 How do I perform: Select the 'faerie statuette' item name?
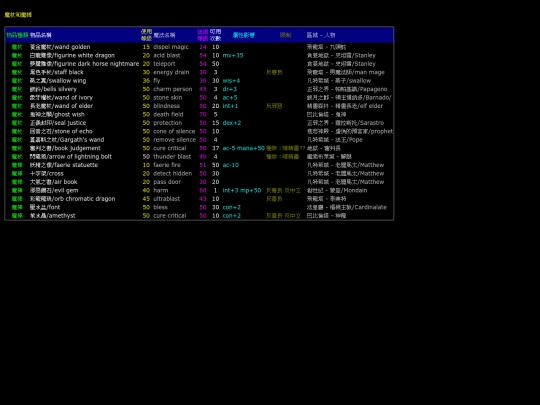(x=64, y=165)
